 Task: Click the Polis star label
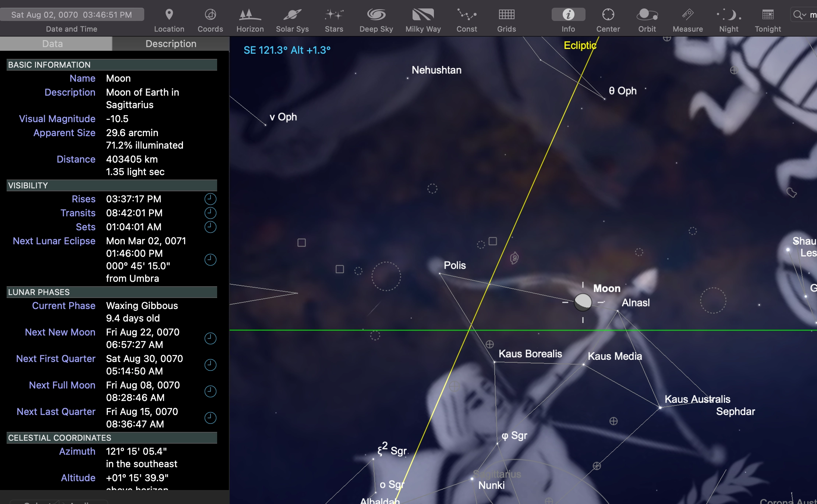click(455, 265)
